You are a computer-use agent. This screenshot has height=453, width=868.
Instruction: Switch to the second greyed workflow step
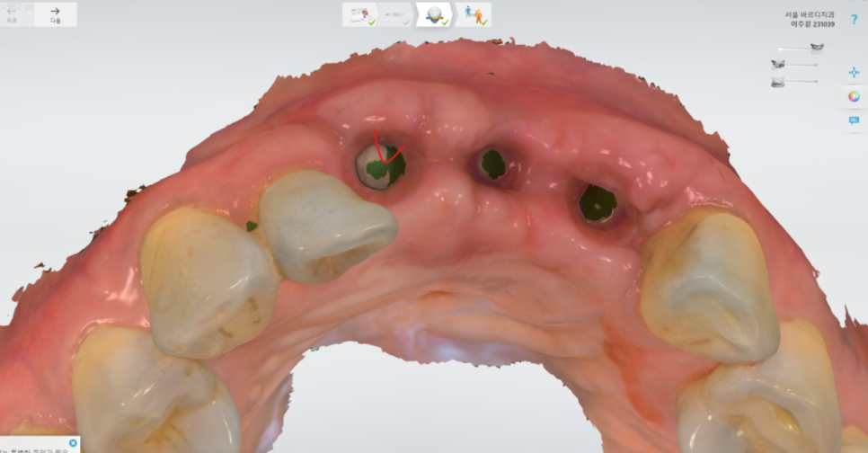click(395, 14)
